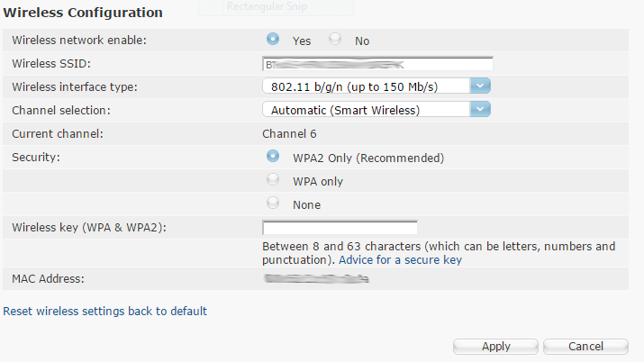Viewport: 644px width, 362px height.
Task: Open Wireless interface type dropdown arrow
Action: [x=480, y=86]
